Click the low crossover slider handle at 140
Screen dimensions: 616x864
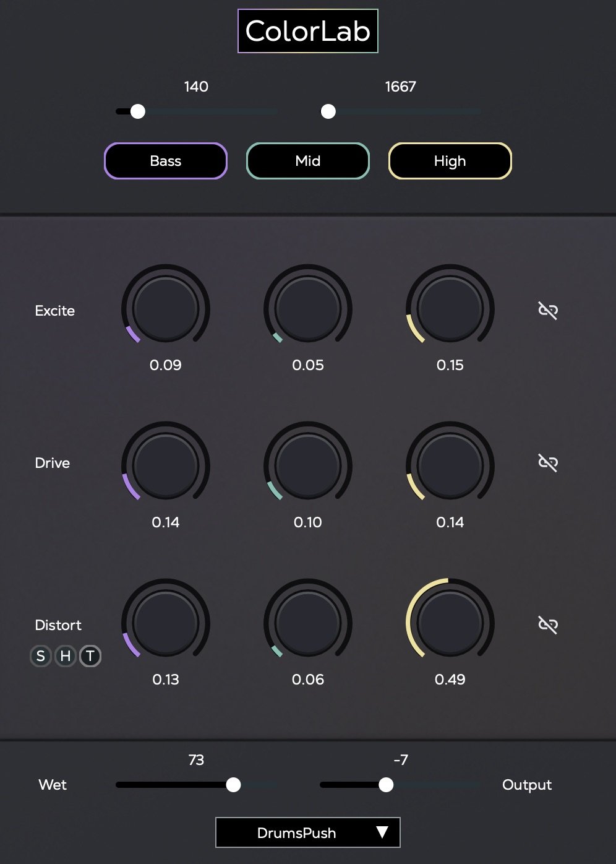click(x=138, y=111)
